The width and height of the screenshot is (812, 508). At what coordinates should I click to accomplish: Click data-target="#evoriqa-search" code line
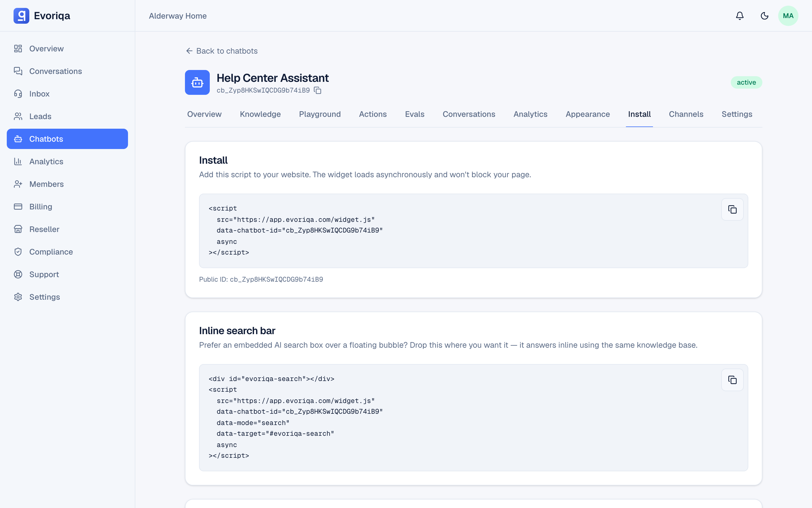(x=275, y=433)
